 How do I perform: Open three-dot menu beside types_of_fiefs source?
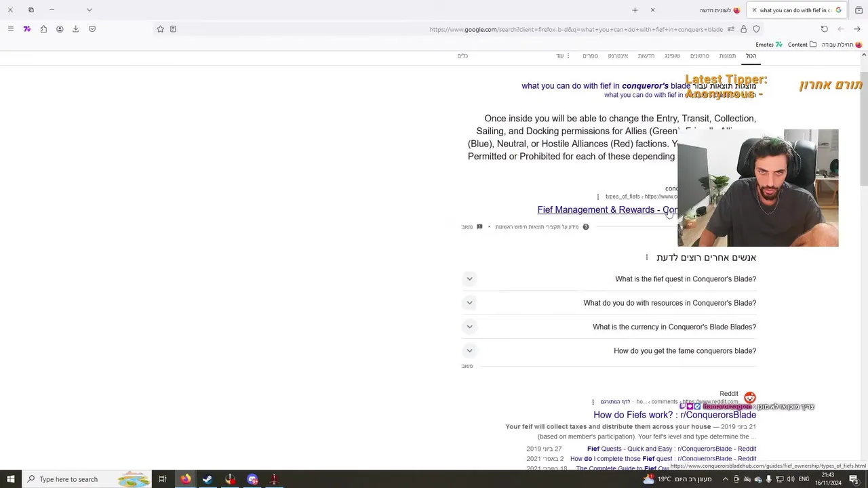point(598,197)
